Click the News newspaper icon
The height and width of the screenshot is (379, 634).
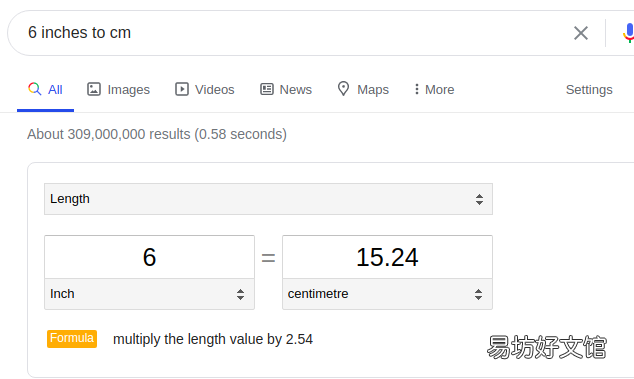point(266,89)
